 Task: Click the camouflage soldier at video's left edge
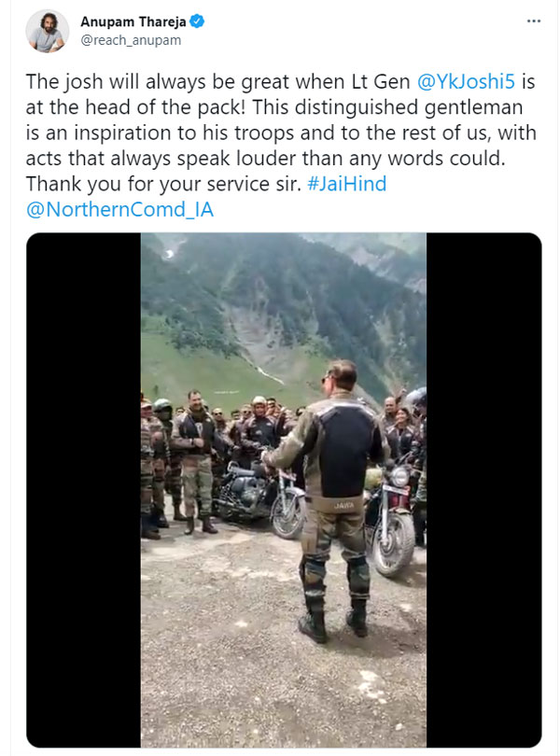point(149,467)
